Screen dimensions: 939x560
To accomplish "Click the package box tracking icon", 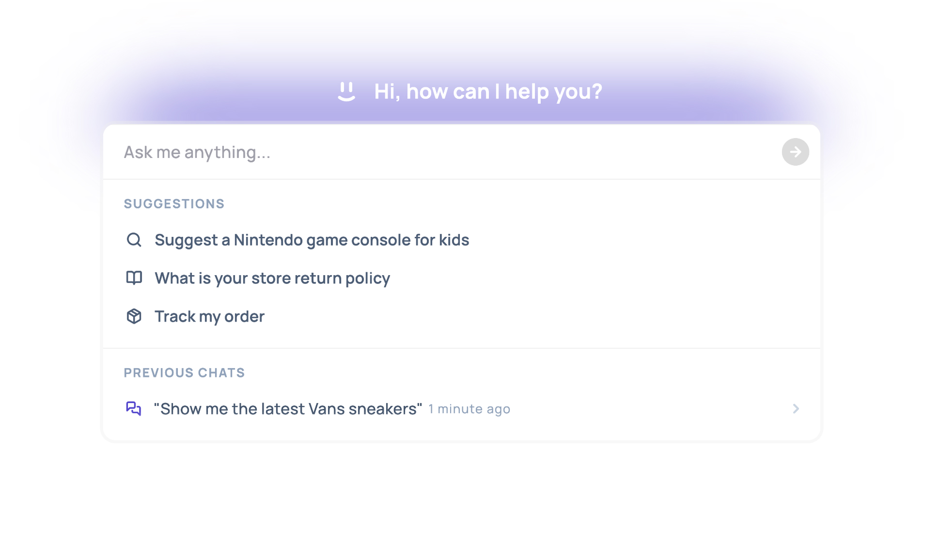I will coord(134,316).
